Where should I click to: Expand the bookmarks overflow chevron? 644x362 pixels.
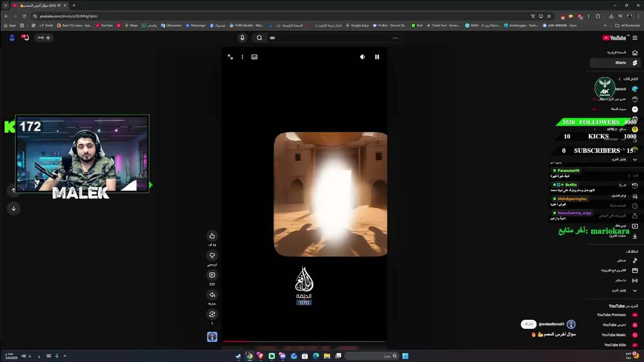pyautogui.click(x=605, y=25)
